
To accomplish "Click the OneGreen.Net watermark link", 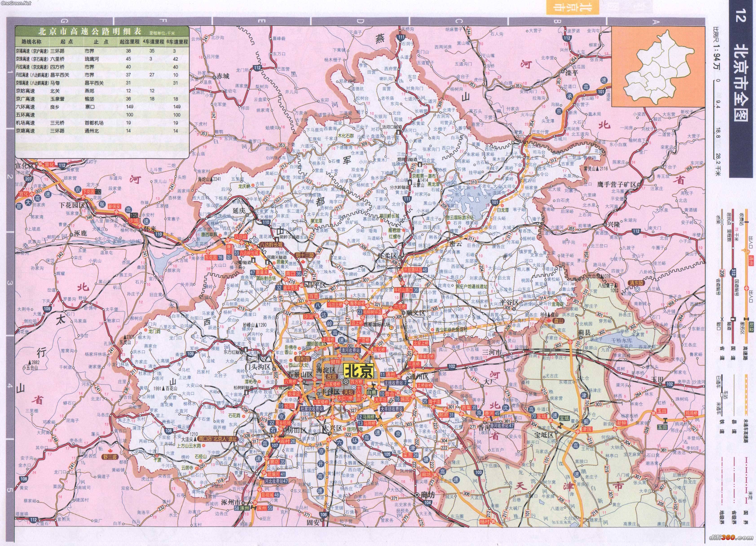I will [16, 3].
